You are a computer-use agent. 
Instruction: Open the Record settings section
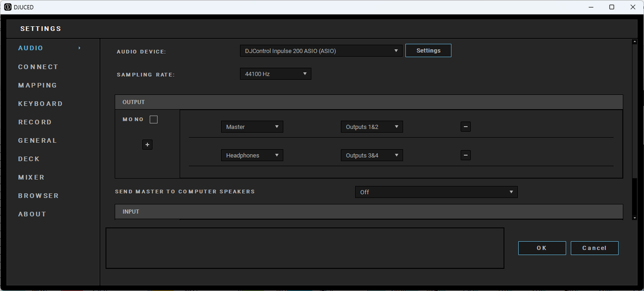[x=35, y=122]
